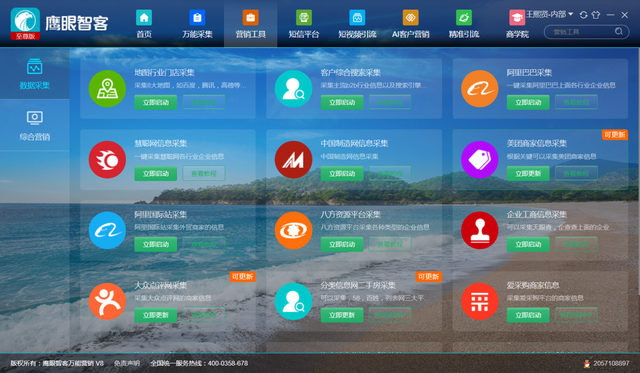Launch 地图行业门店采集 with 立即启动
The width and height of the screenshot is (640, 373).
[156, 102]
